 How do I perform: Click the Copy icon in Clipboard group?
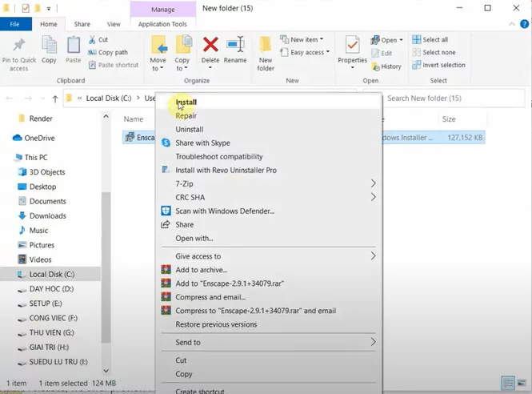pyautogui.click(x=49, y=47)
